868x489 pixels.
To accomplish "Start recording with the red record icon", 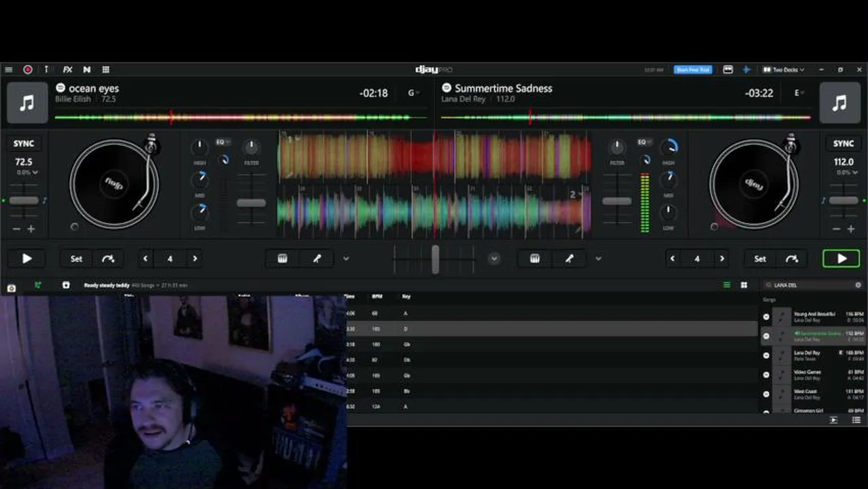I will 28,69.
